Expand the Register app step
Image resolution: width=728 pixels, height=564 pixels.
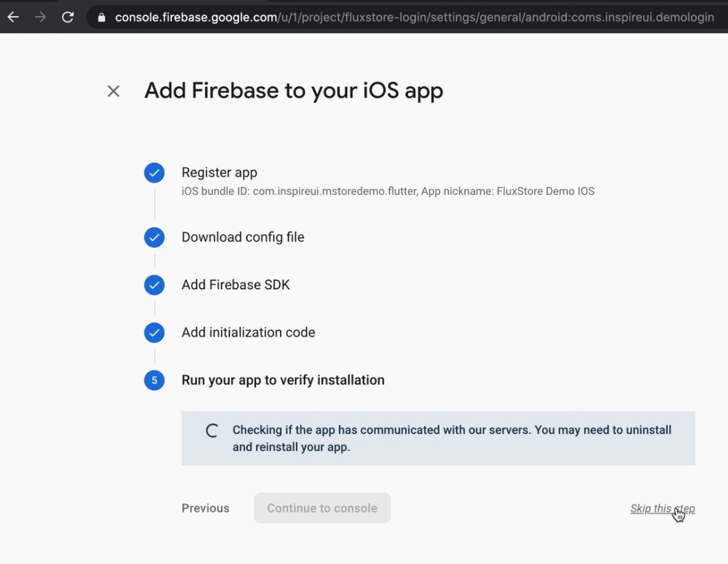point(219,173)
